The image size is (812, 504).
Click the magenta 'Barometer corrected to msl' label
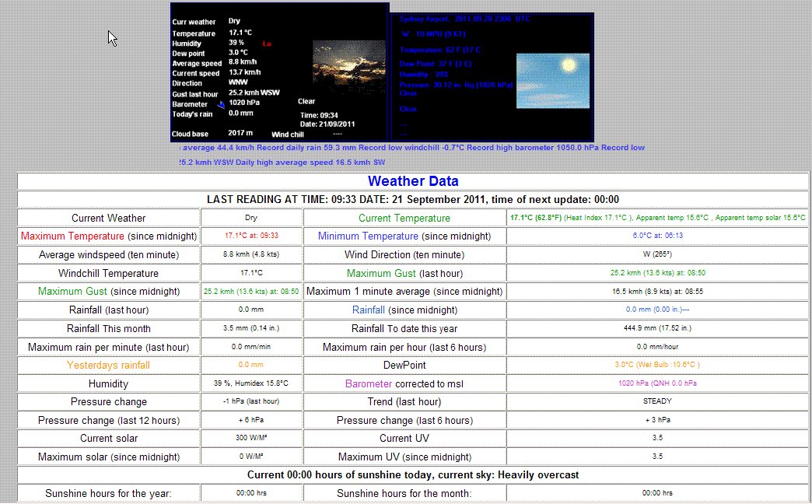[x=404, y=384]
